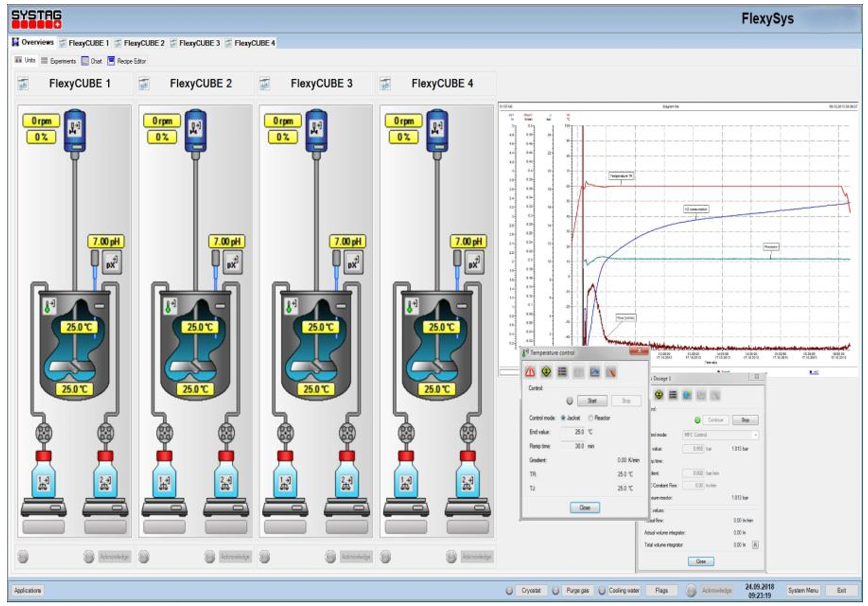This screenshot has height=606, width=868.
Task: Toggle the Purge gas button
Action: tap(577, 590)
